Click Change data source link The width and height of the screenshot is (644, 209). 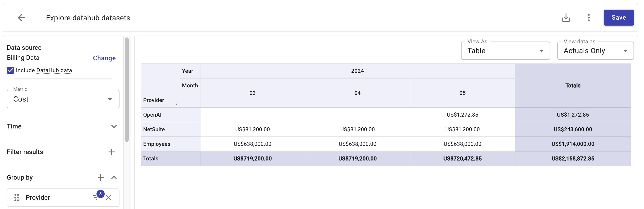pos(104,58)
